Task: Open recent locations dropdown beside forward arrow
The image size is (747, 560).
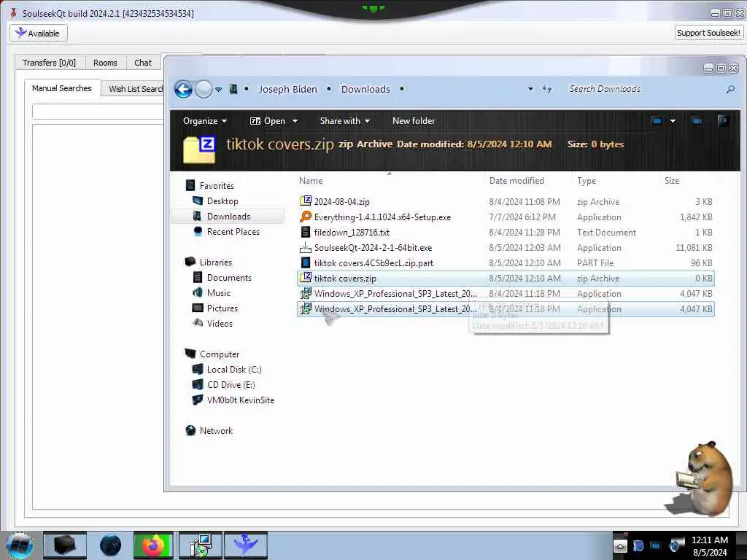Action: point(219,90)
